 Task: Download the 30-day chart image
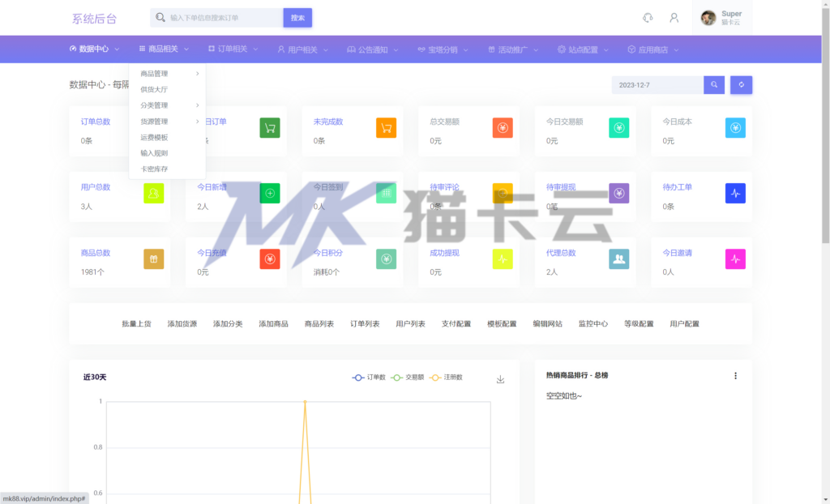coord(500,379)
